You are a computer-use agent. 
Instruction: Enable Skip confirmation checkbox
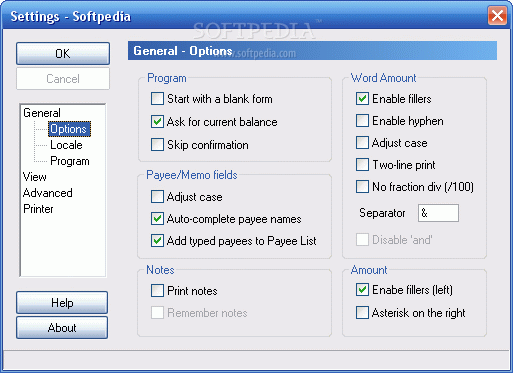pos(157,145)
